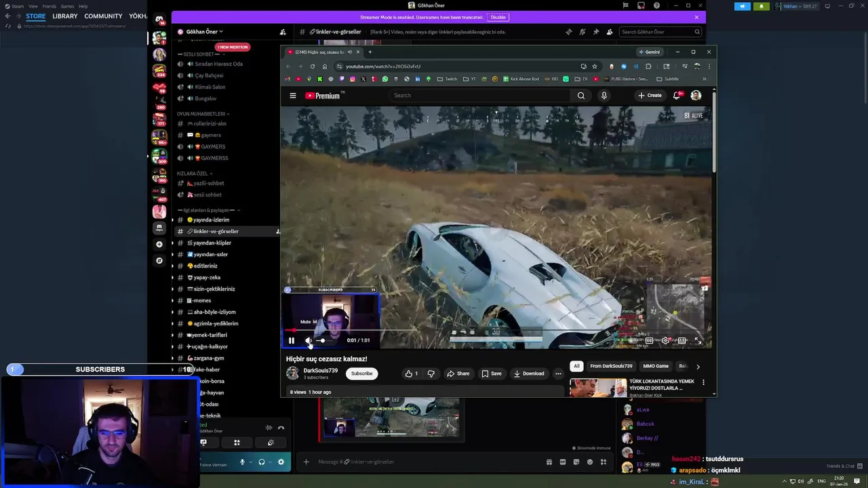Open the Twitch bookmarks folder
The height and width of the screenshot is (488, 868).
tap(448, 79)
